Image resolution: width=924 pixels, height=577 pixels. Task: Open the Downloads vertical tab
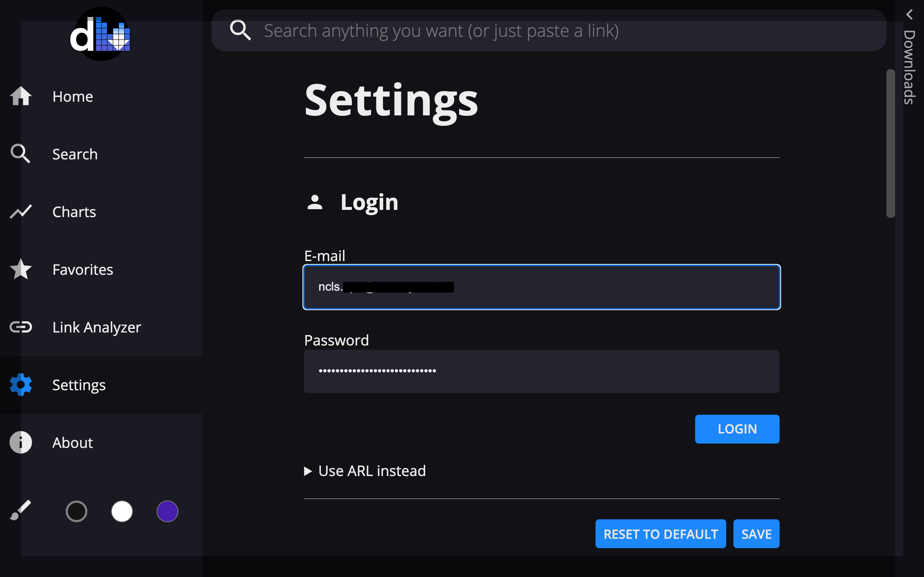point(910,67)
